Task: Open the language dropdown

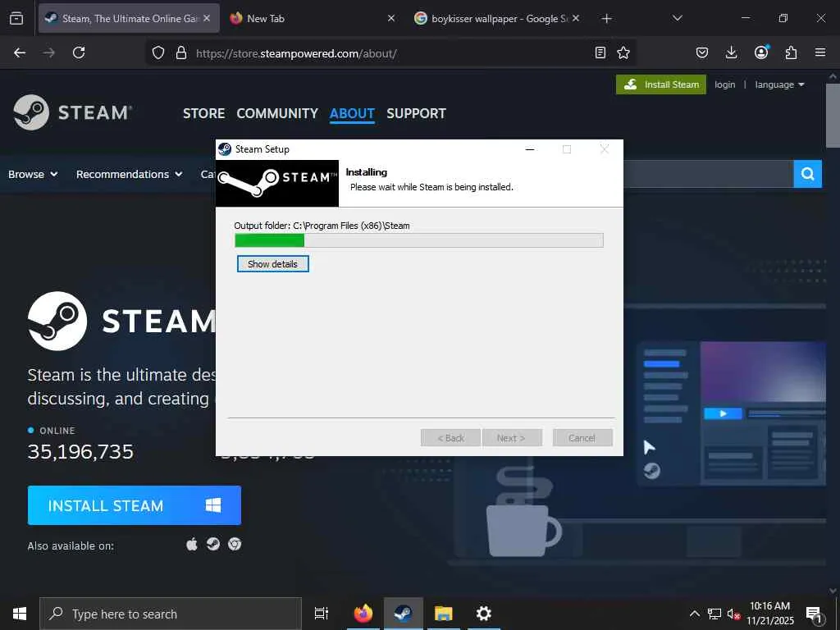Action: tap(779, 84)
